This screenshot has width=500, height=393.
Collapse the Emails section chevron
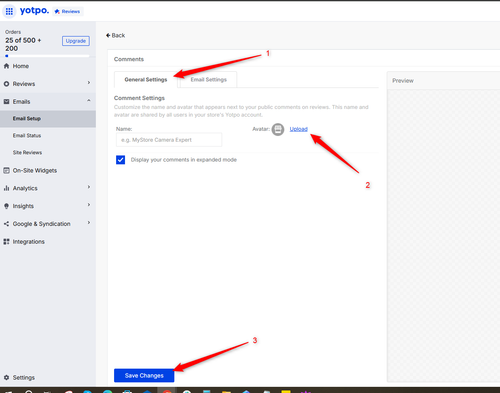coord(89,100)
